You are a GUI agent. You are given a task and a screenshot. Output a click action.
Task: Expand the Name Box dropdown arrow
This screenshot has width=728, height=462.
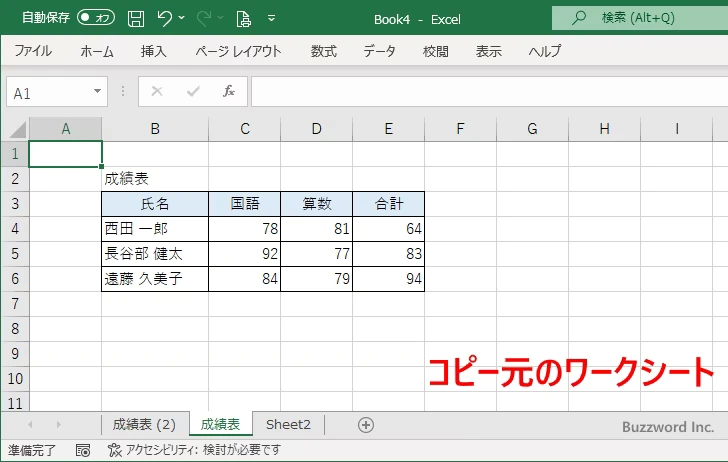(x=98, y=92)
